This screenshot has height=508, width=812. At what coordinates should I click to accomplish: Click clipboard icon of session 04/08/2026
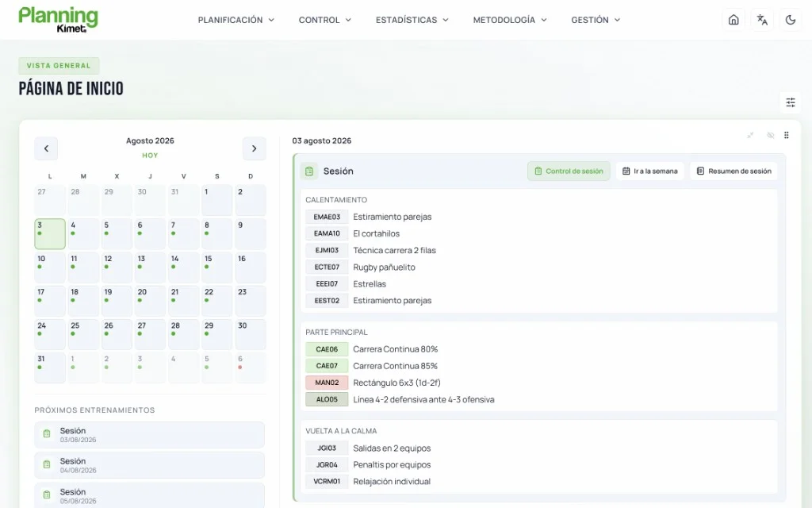47,464
